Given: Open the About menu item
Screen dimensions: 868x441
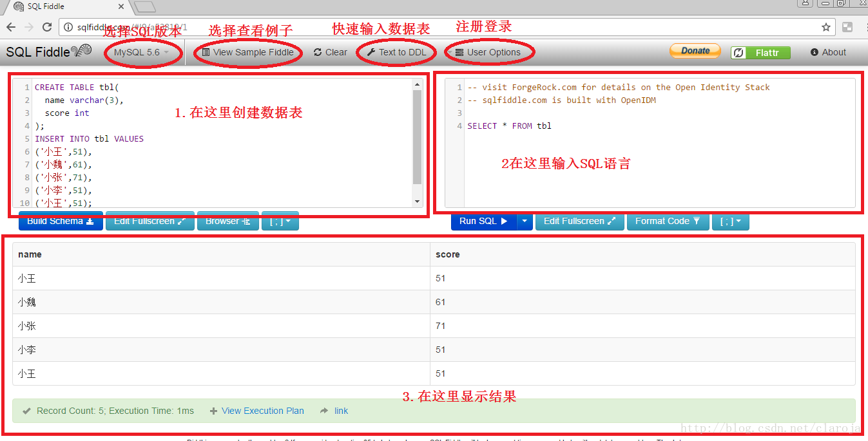Looking at the screenshot, I should pyautogui.click(x=829, y=52).
